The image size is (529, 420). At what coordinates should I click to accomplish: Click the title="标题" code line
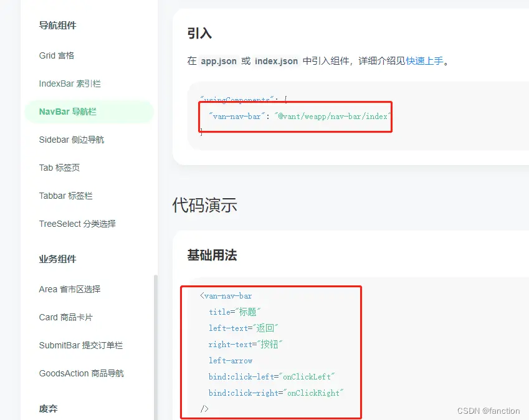[234, 312]
